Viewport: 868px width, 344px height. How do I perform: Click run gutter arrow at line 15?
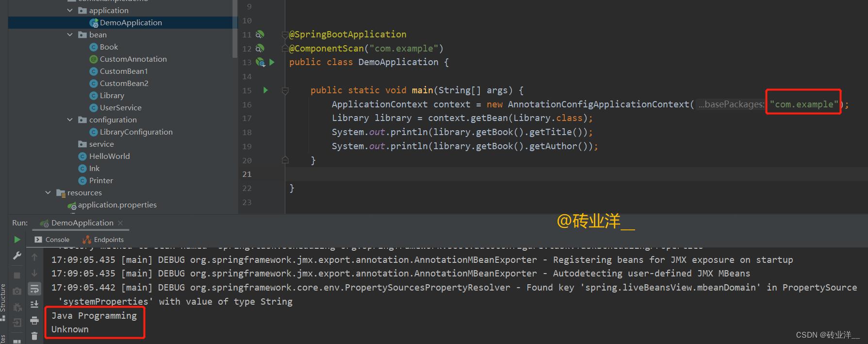(265, 90)
